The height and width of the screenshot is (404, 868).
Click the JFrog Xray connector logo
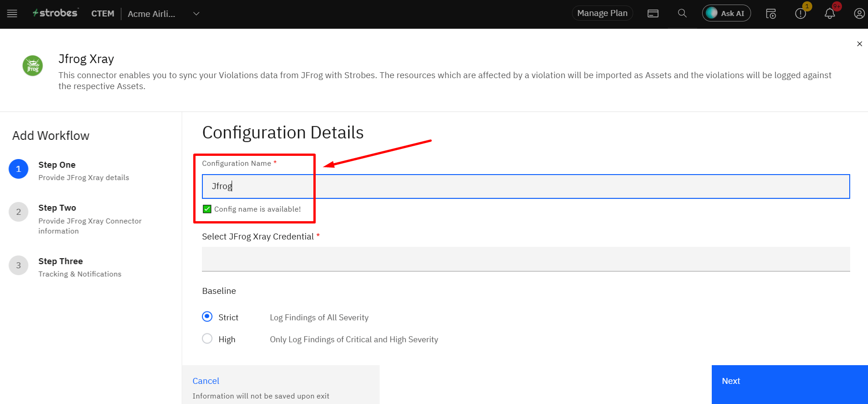tap(33, 66)
